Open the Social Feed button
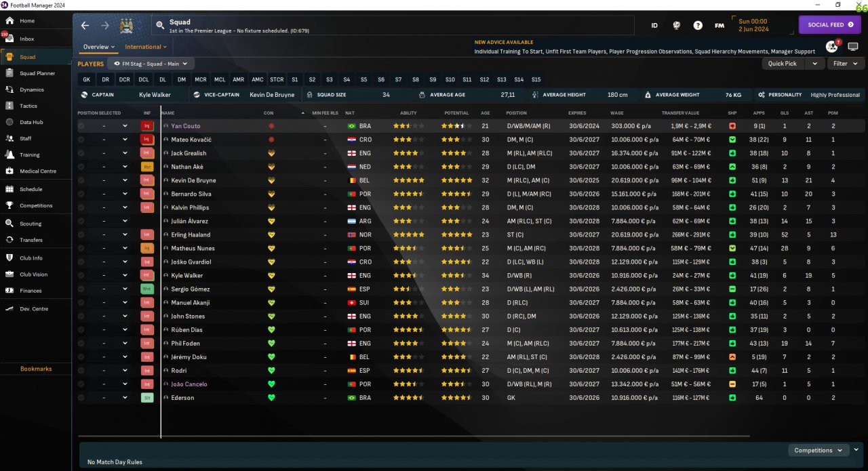Image resolution: width=868 pixels, height=471 pixels. coord(830,25)
